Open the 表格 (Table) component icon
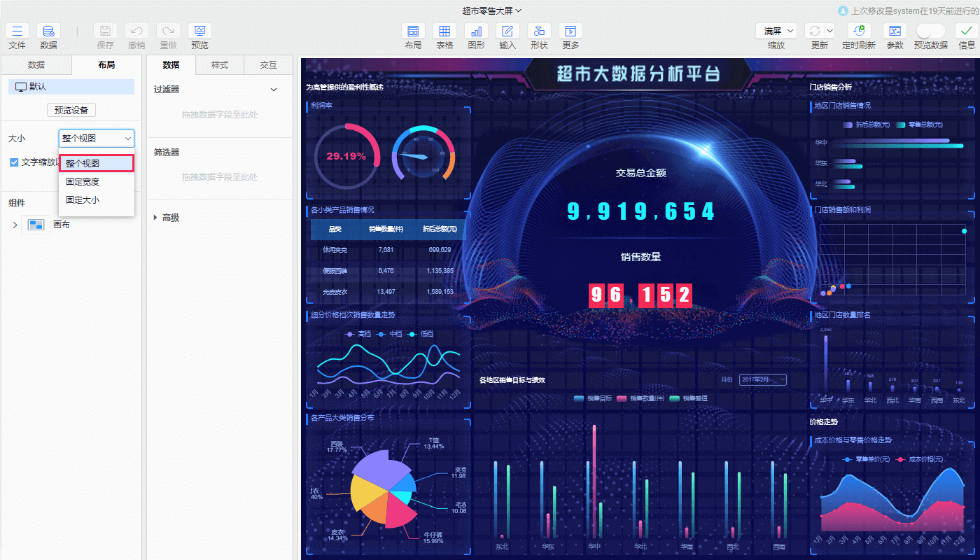The width and height of the screenshot is (980, 560). coord(444,31)
